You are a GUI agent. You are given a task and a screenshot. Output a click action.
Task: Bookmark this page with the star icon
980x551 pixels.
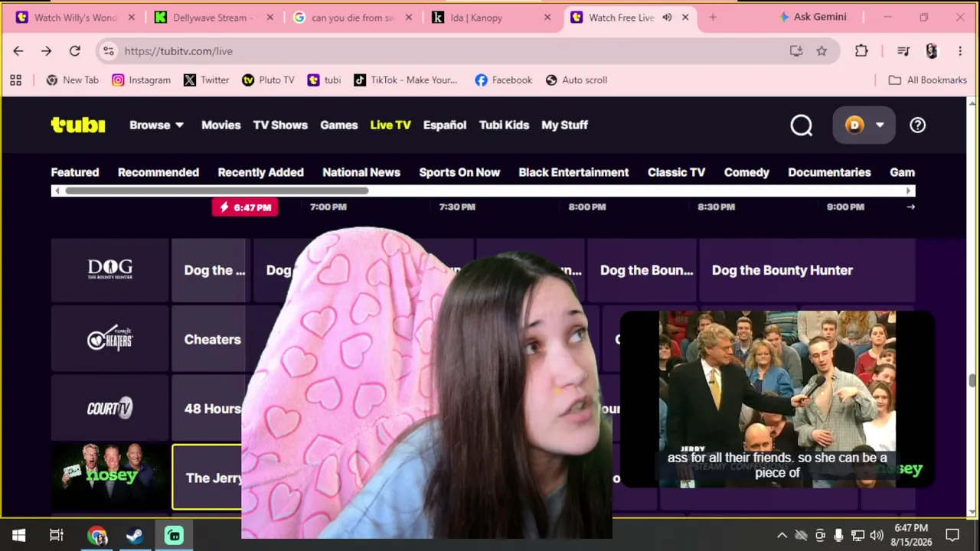822,51
